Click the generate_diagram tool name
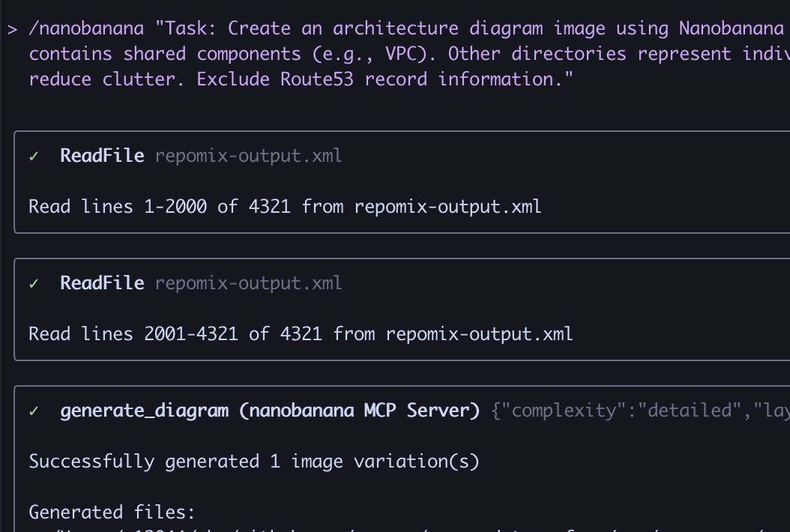 pyautogui.click(x=144, y=411)
